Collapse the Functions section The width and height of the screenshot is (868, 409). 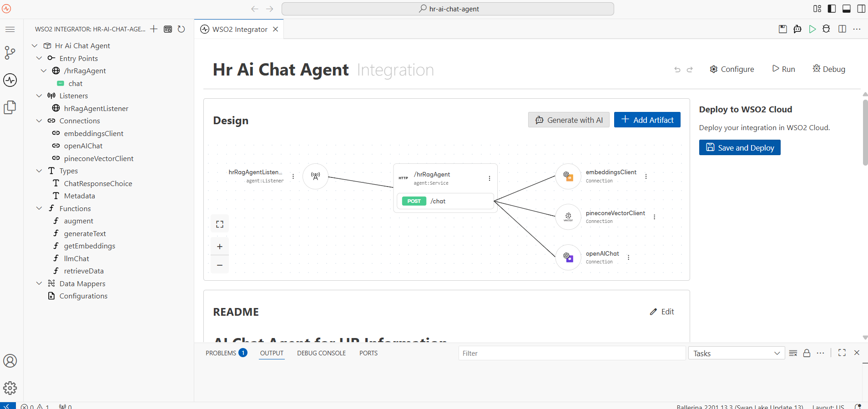[39, 208]
